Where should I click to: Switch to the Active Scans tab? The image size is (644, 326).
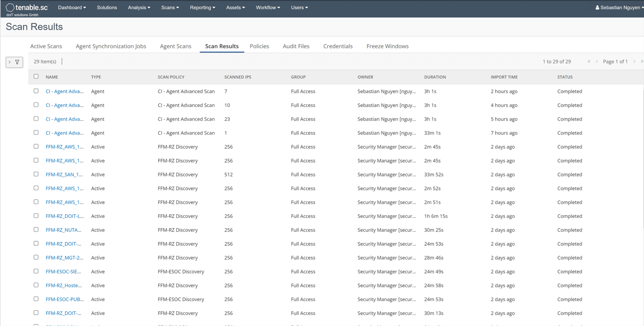pos(46,46)
